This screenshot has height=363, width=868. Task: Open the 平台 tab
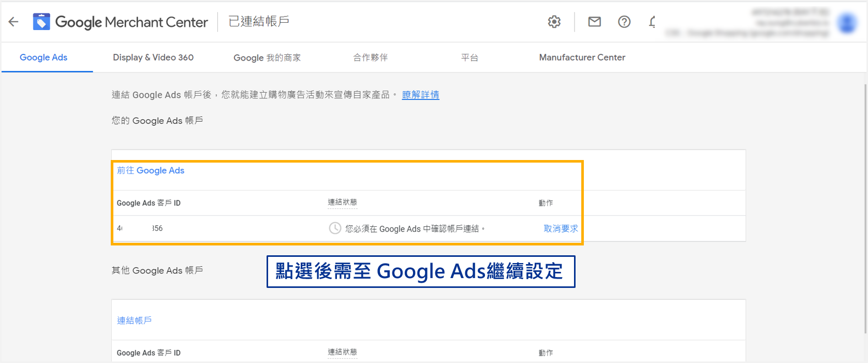tap(469, 57)
